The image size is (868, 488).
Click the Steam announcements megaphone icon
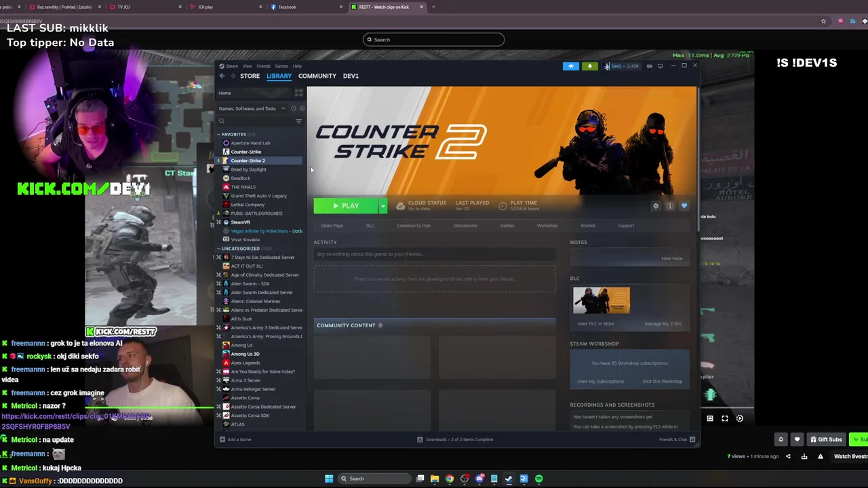(571, 66)
